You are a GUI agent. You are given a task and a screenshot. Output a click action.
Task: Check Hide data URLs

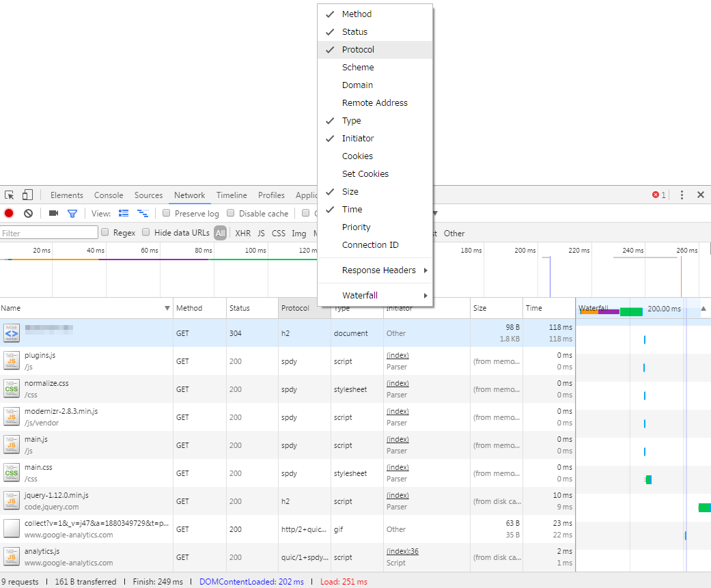(x=146, y=232)
